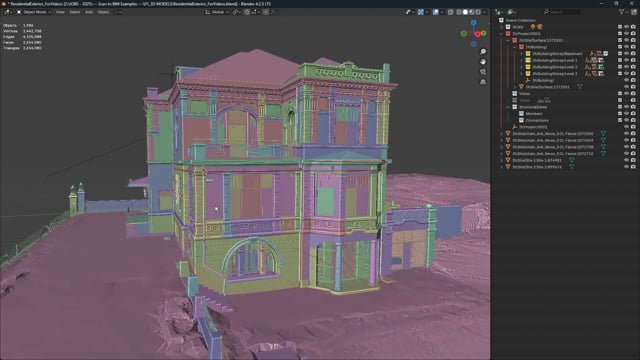The width and height of the screenshot is (640, 360).
Task: Click the outliner search field
Action: (562, 12)
